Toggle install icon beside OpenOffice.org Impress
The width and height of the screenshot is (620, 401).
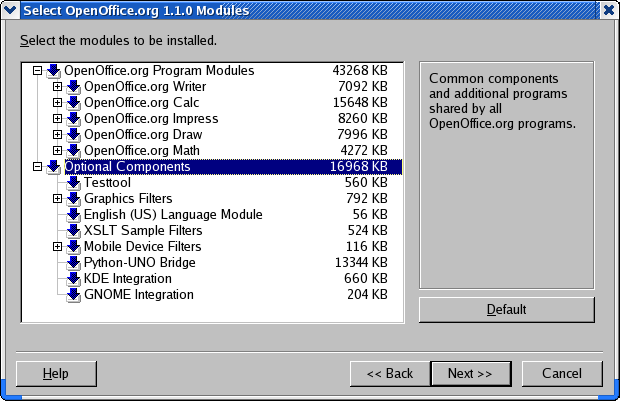[x=74, y=119]
